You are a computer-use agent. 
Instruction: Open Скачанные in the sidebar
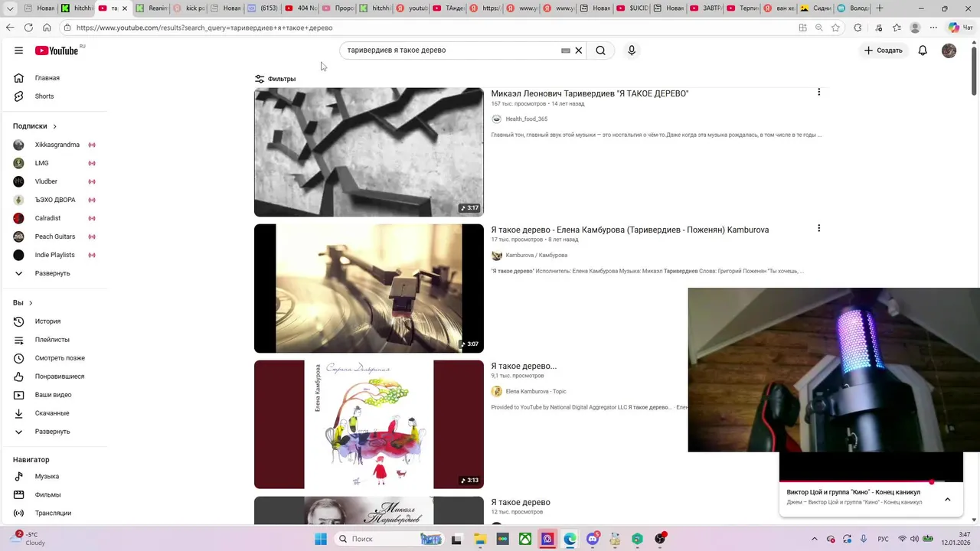tap(54, 413)
